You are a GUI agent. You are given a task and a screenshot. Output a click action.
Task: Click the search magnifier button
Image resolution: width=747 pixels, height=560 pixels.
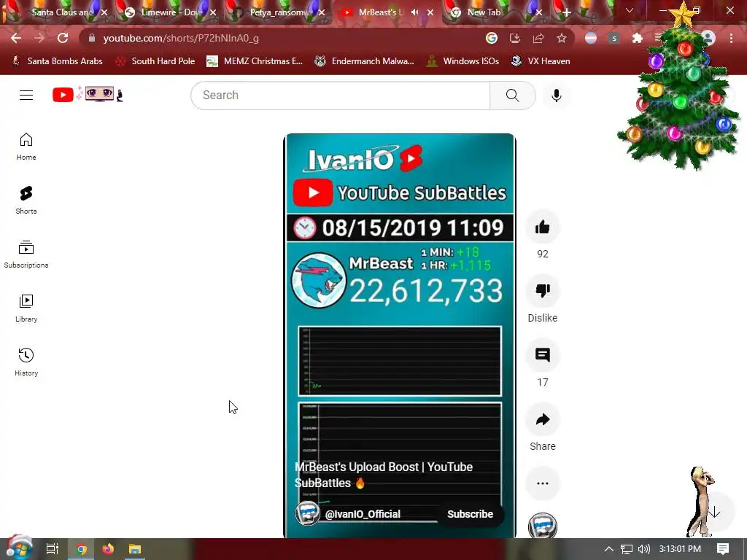pyautogui.click(x=513, y=96)
